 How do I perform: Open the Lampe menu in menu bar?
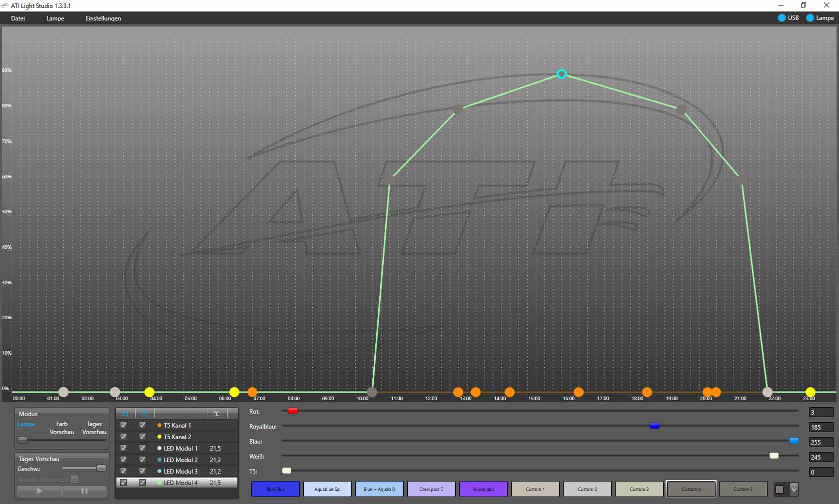[x=55, y=18]
